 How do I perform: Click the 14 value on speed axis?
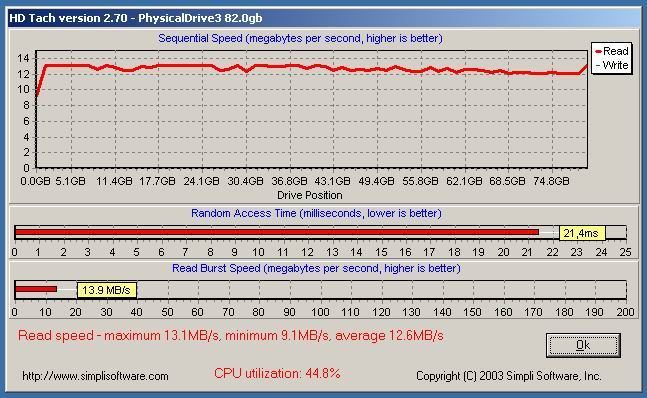24,58
